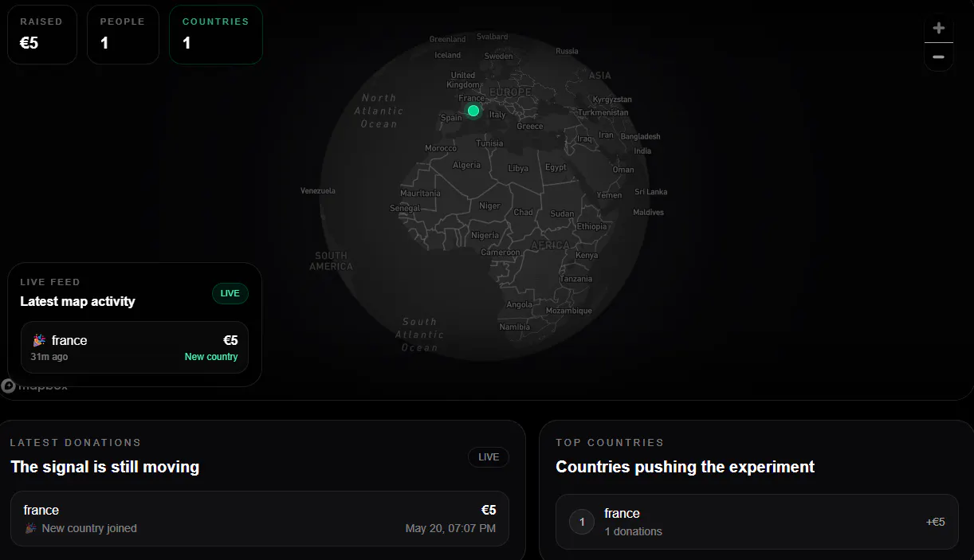The height and width of the screenshot is (560, 974).
Task: Click Ethiopia label on the globe
Action: [591, 226]
